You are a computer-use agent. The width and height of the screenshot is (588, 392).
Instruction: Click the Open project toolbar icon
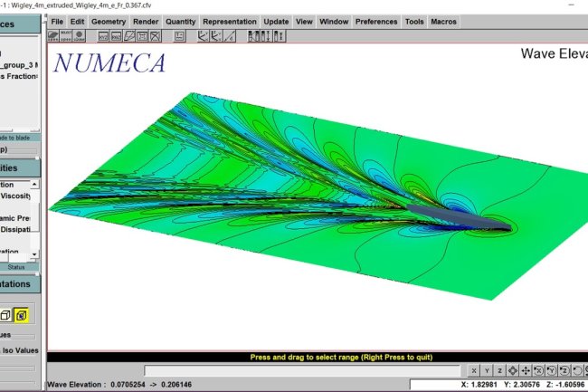click(x=53, y=36)
